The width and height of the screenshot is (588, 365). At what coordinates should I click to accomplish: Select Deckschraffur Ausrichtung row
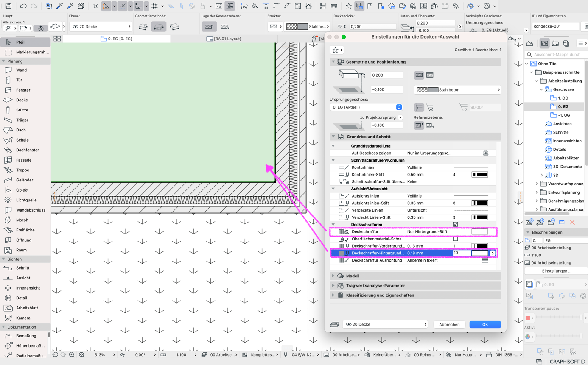[x=414, y=260]
